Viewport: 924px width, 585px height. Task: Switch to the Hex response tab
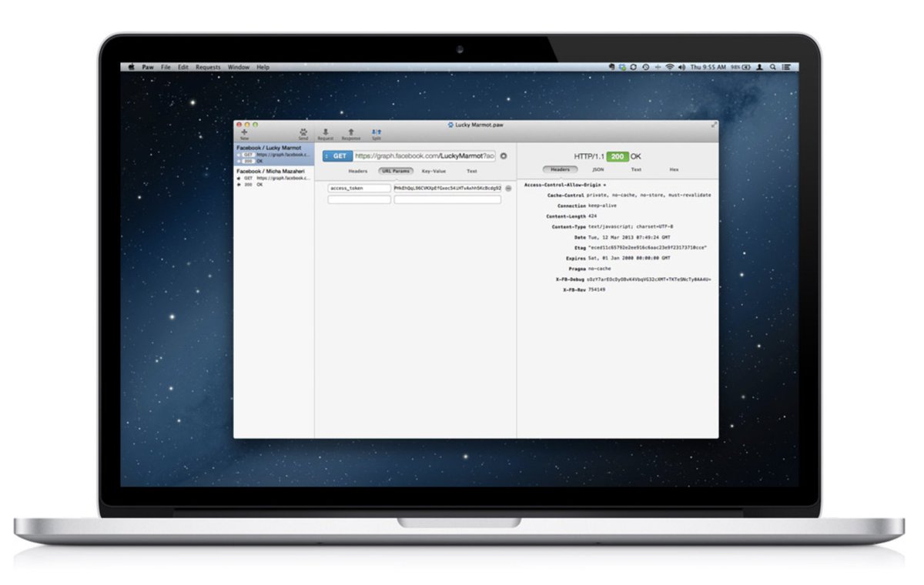(x=674, y=169)
